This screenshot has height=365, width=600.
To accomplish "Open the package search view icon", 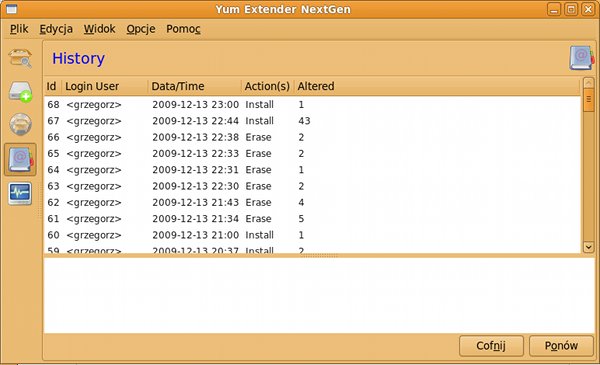I will click(x=20, y=59).
